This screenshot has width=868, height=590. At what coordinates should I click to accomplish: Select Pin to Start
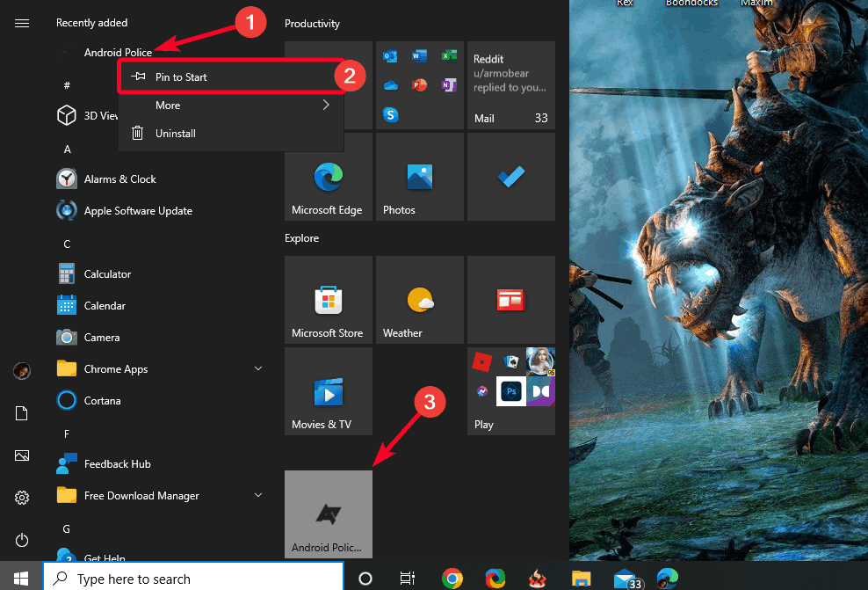pos(231,77)
